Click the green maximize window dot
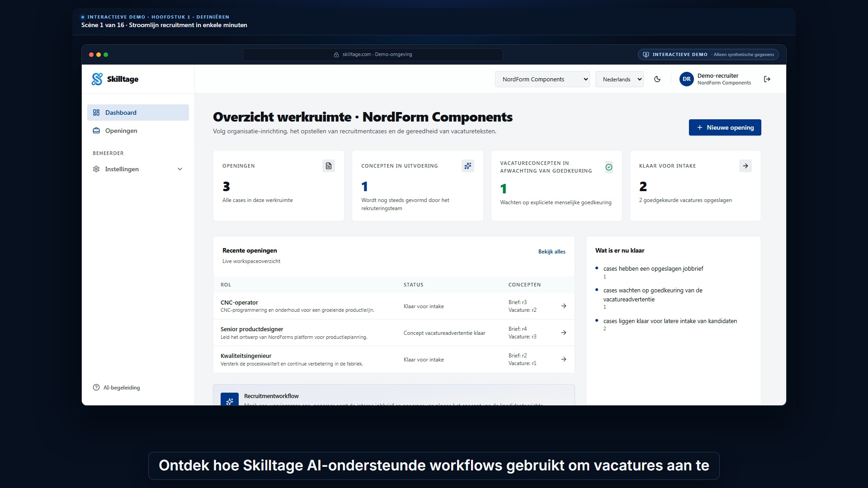Image resolution: width=868 pixels, height=488 pixels. [106, 55]
